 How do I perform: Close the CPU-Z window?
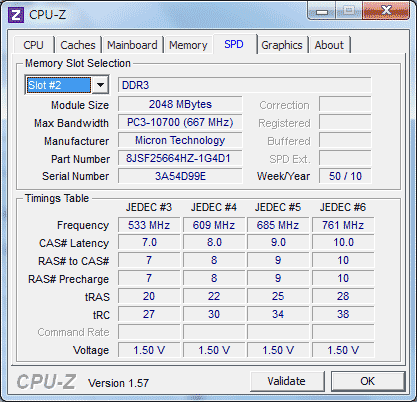387,11
